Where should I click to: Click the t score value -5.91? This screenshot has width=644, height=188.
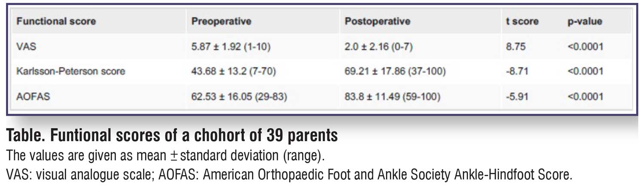517,97
